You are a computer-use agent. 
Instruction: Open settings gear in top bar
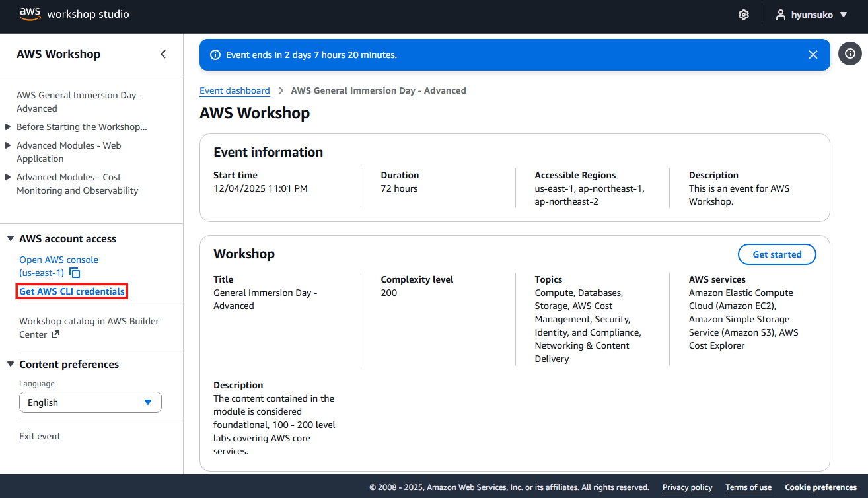coord(743,15)
